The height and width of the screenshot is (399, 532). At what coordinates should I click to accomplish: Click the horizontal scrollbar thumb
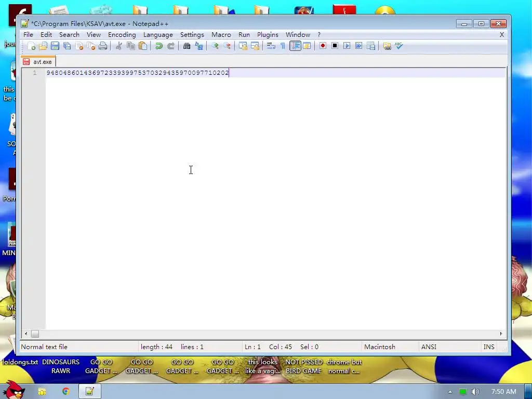pos(35,334)
